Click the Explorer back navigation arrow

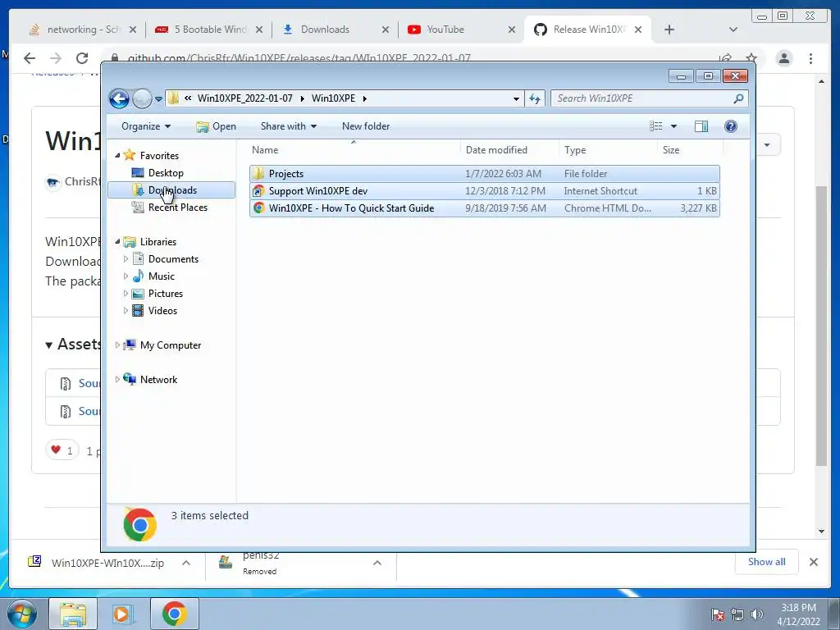pyautogui.click(x=119, y=98)
